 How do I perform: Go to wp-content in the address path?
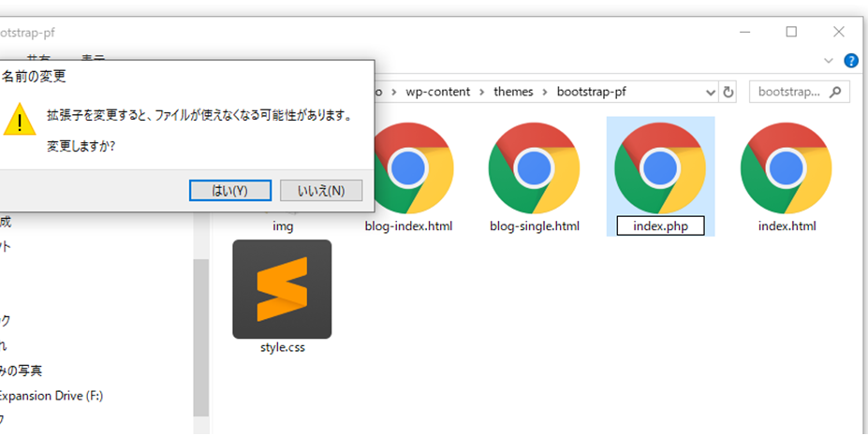pyautogui.click(x=438, y=92)
